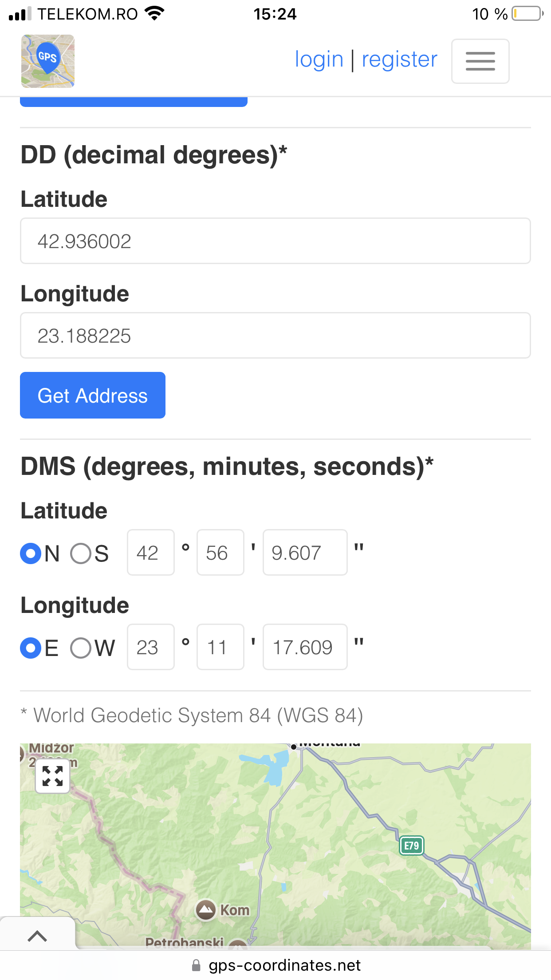The height and width of the screenshot is (980, 551).
Task: Expand the bottom panel with the up chevron
Action: coord(37,936)
